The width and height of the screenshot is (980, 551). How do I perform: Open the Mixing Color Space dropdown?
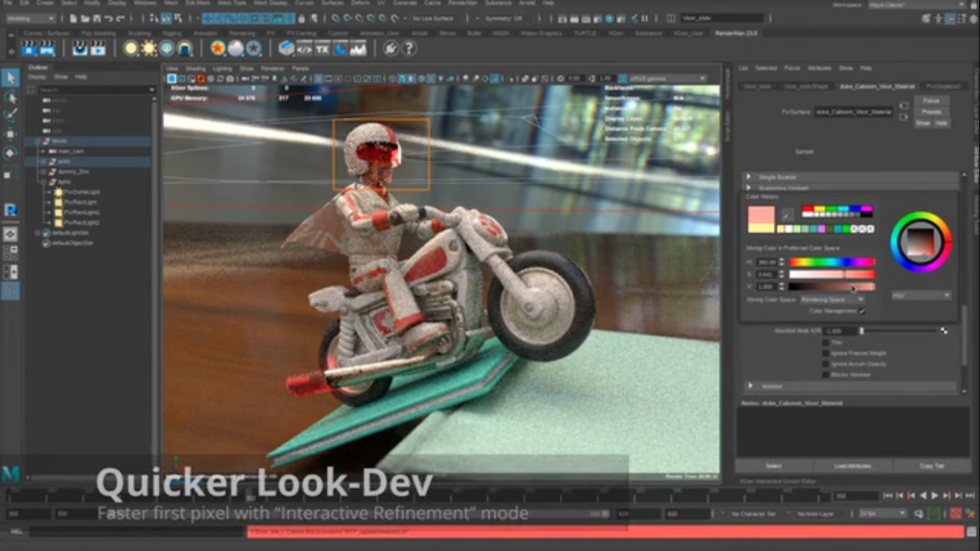833,299
